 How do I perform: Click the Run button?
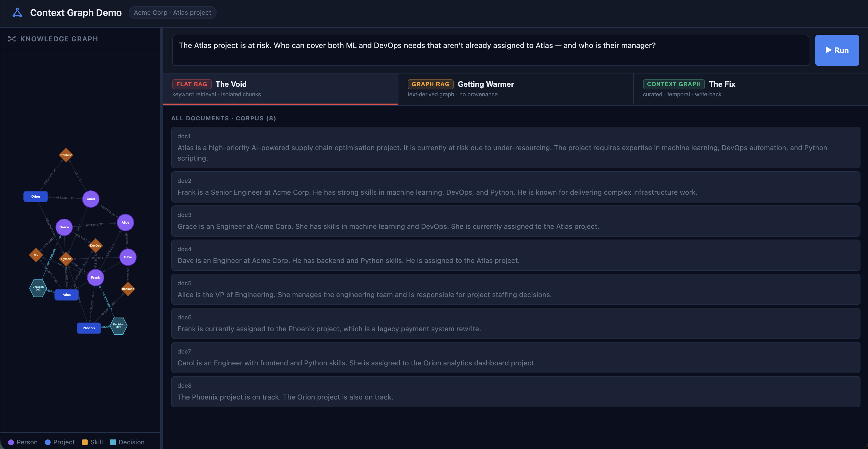pyautogui.click(x=837, y=50)
